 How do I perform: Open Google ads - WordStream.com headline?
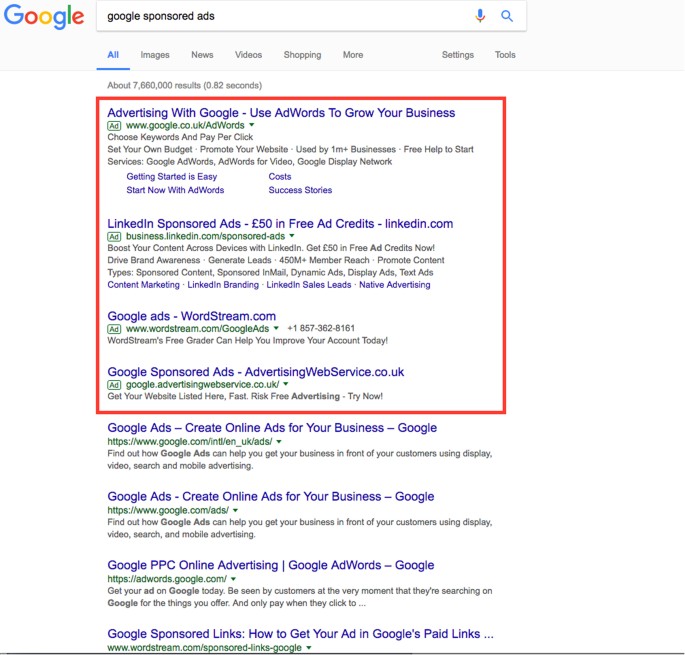pos(192,316)
